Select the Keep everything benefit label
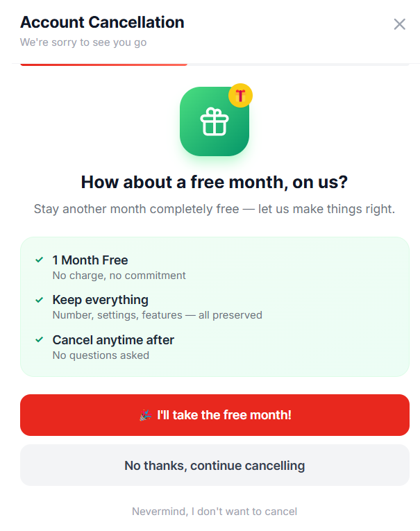The image size is (420, 531). coord(101,300)
